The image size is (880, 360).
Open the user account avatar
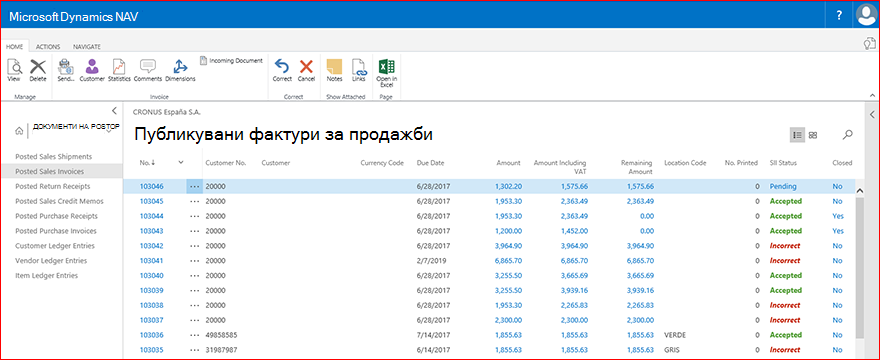tap(868, 15)
